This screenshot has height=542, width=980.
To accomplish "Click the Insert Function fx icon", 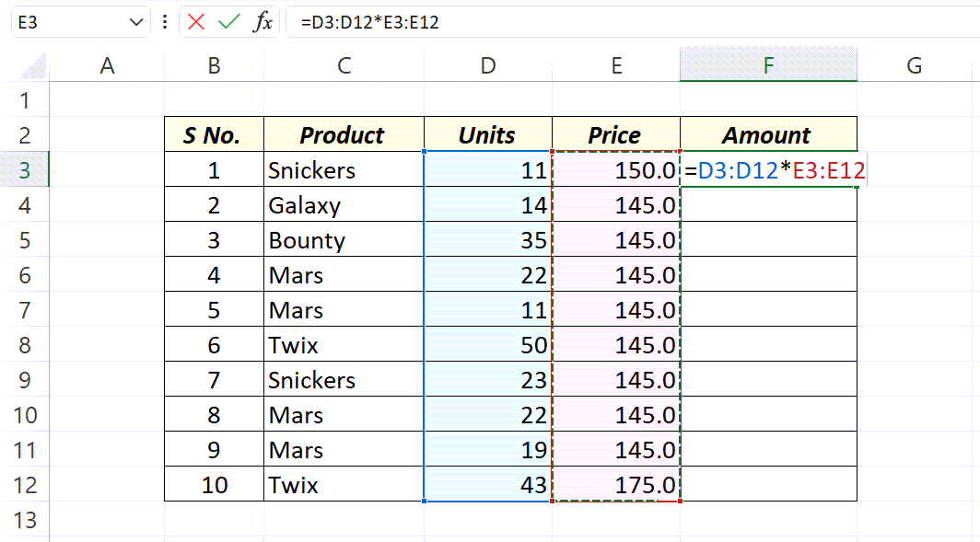I will click(264, 21).
